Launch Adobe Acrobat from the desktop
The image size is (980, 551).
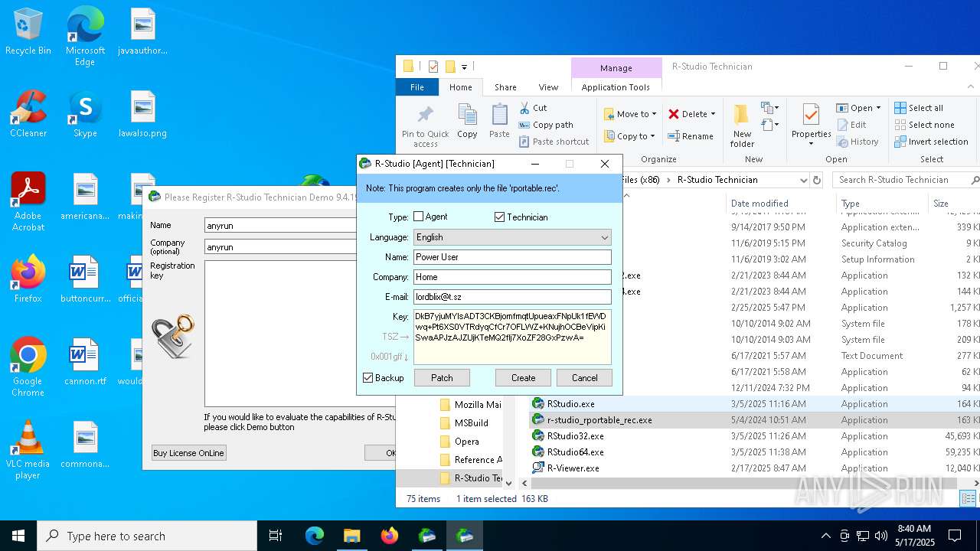(28, 202)
